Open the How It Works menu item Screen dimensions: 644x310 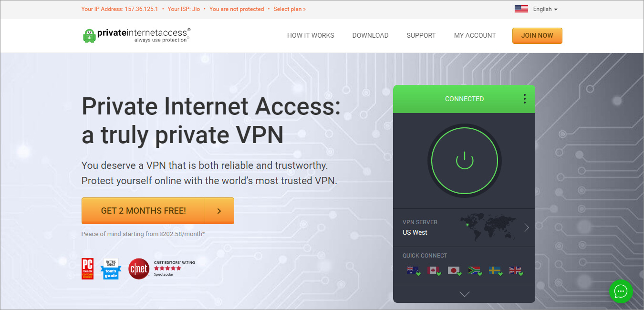click(x=311, y=35)
